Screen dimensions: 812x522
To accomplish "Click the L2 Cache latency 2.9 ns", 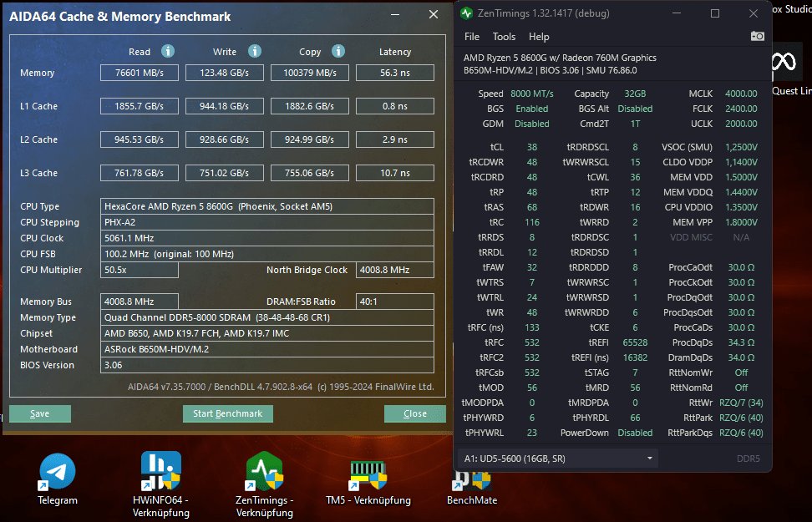I will 395,139.
